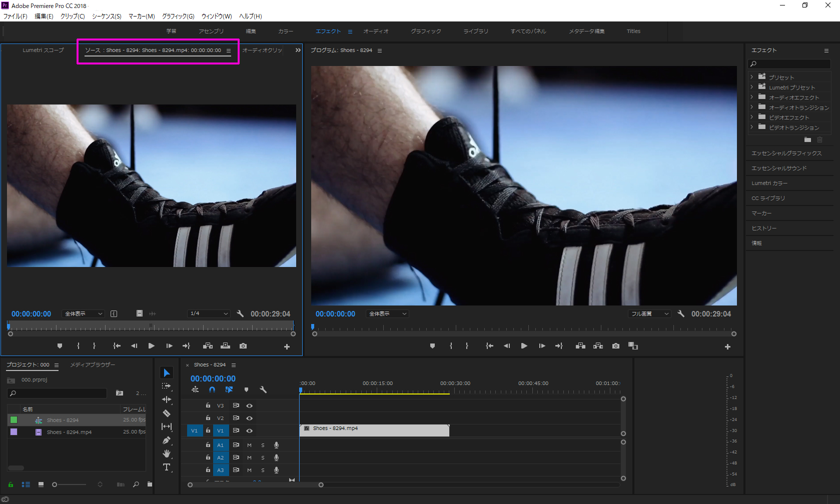Add marker in timeline header
This screenshot has height=504, width=840.
246,389
